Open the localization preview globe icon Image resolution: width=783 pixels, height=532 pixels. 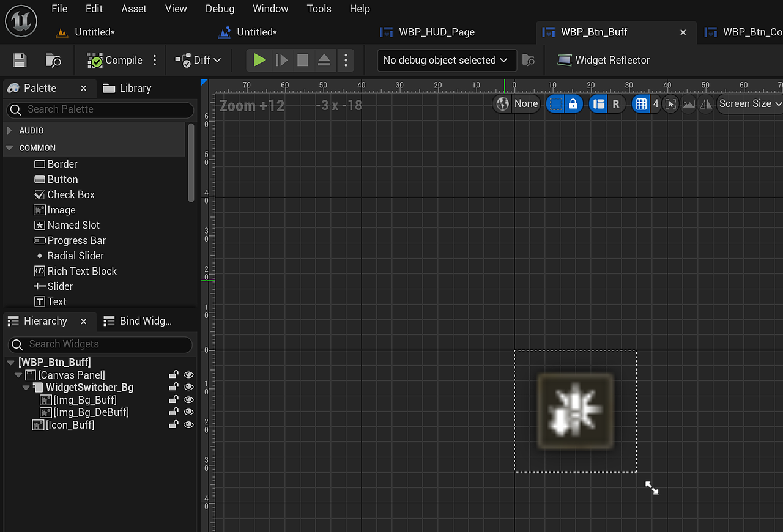pyautogui.click(x=503, y=104)
